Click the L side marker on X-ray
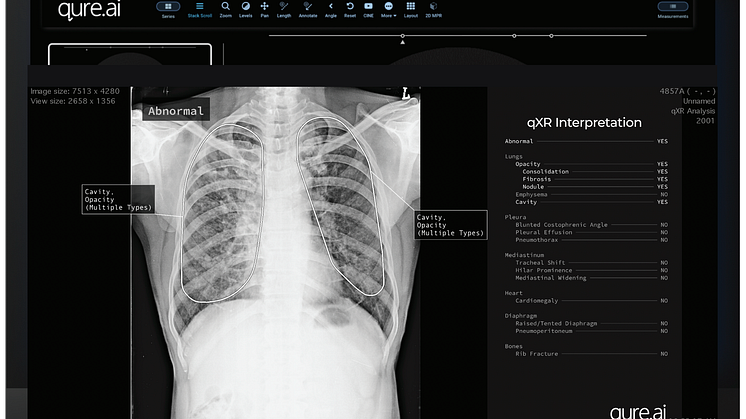Image resolution: width=746 pixels, height=419 pixels. [405, 94]
